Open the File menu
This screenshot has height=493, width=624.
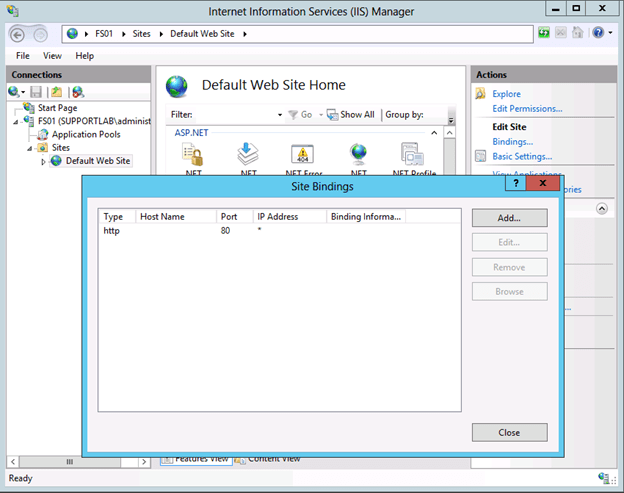click(23, 56)
